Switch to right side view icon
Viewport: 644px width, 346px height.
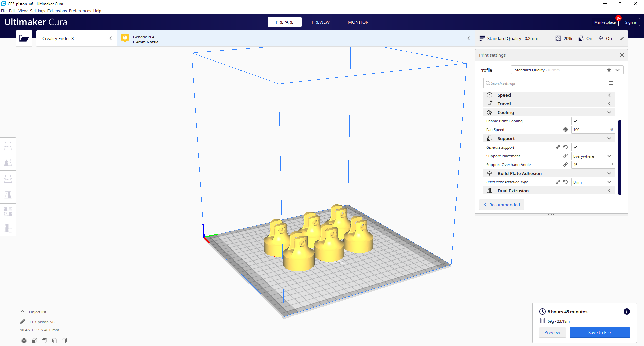click(64, 341)
